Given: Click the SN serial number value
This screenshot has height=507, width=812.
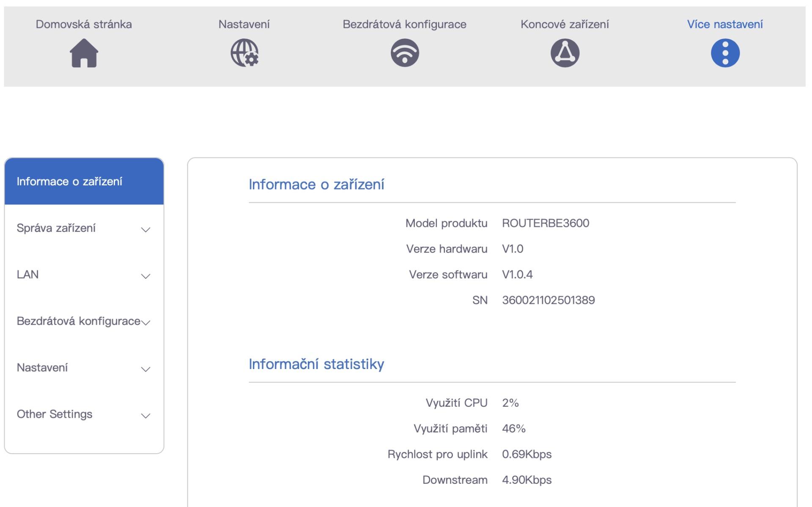Looking at the screenshot, I should click(548, 300).
